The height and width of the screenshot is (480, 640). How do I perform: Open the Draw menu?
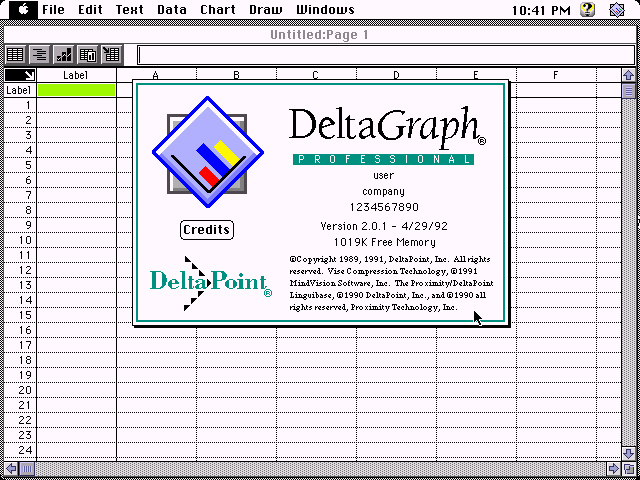(x=266, y=10)
